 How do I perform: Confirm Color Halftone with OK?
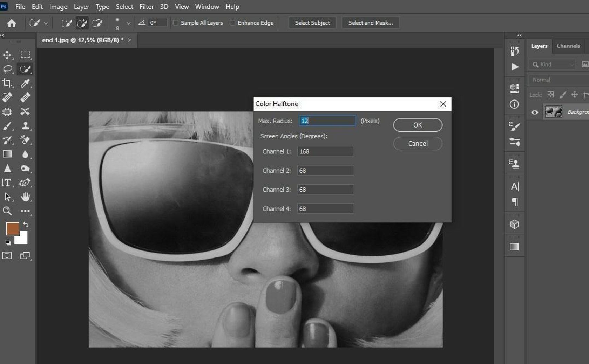click(417, 125)
